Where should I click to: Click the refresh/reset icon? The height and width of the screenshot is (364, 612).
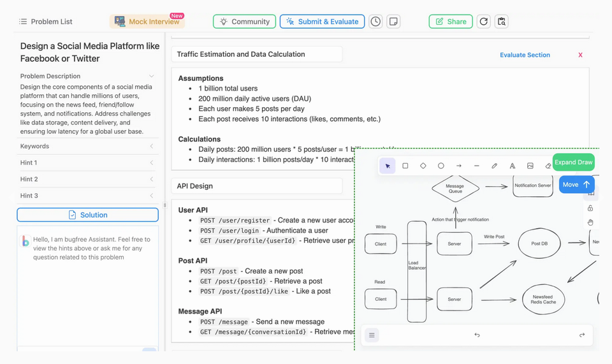(x=484, y=22)
